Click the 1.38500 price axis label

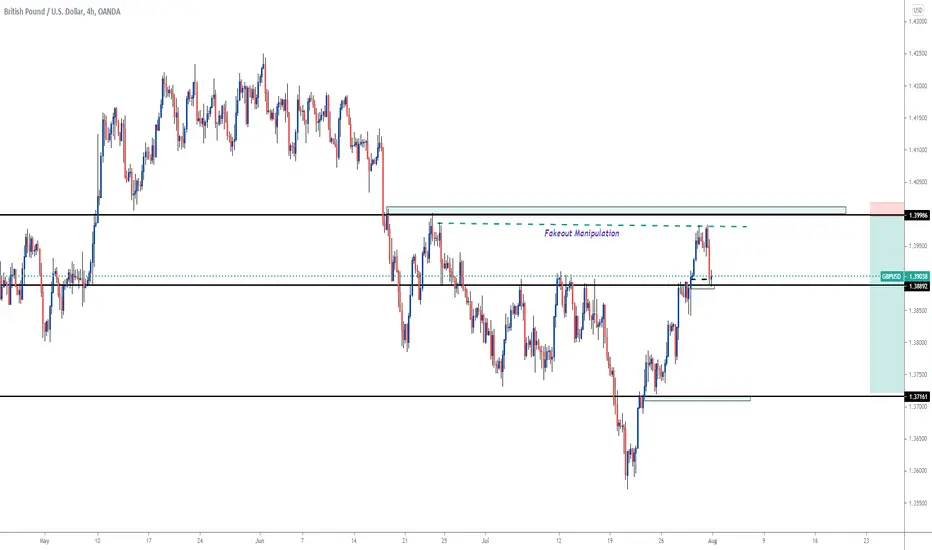click(x=918, y=310)
